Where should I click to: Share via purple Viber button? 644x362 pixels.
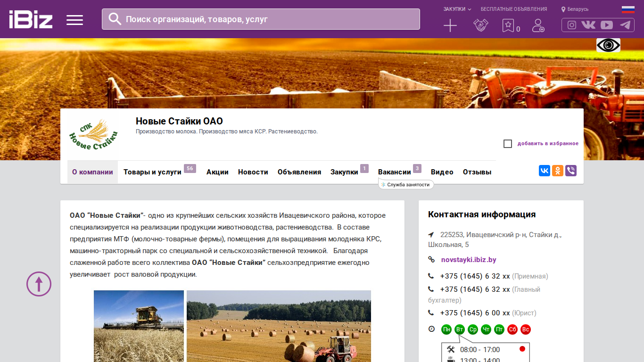coord(571,171)
